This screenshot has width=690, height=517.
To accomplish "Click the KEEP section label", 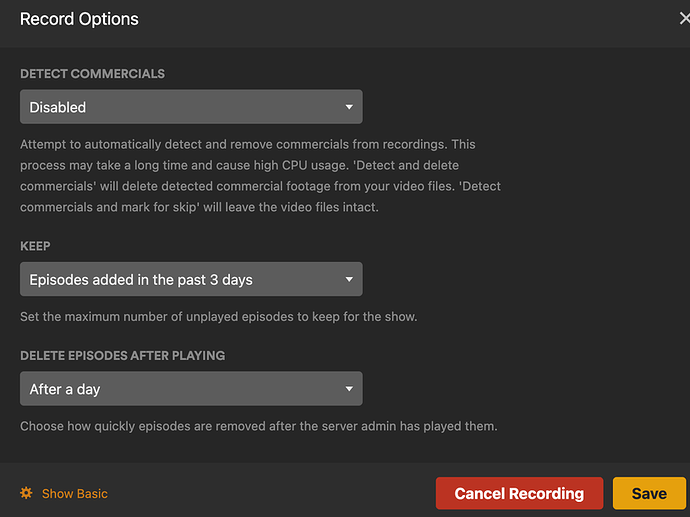I will [x=35, y=245].
